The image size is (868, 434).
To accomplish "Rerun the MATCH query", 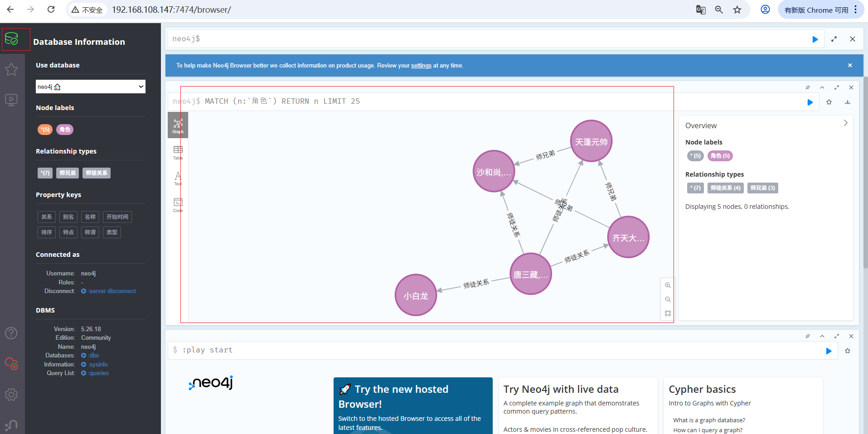I will point(810,102).
